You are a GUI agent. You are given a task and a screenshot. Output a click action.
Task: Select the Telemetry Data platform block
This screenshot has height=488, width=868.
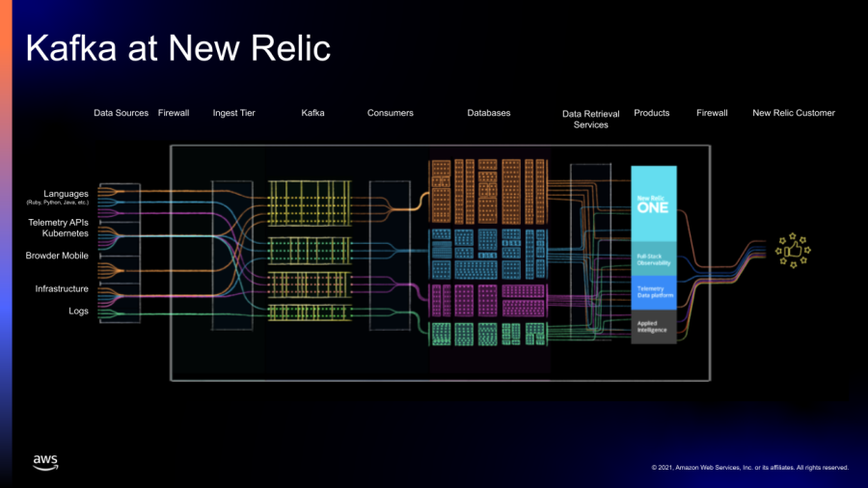coord(654,292)
